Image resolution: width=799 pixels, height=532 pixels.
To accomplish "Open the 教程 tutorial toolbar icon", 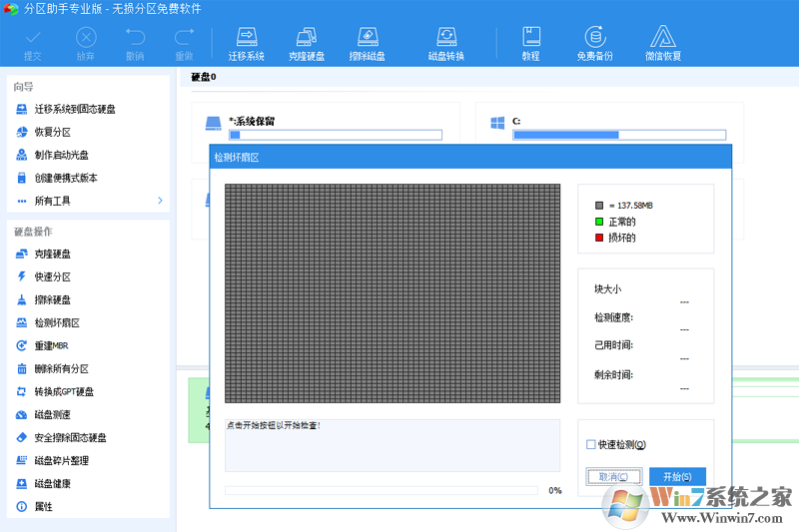I will point(531,44).
